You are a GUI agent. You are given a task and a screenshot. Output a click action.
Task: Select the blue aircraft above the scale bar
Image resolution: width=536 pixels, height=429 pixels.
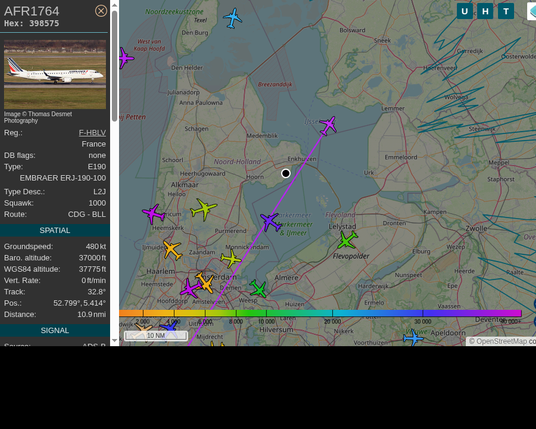[169, 327]
